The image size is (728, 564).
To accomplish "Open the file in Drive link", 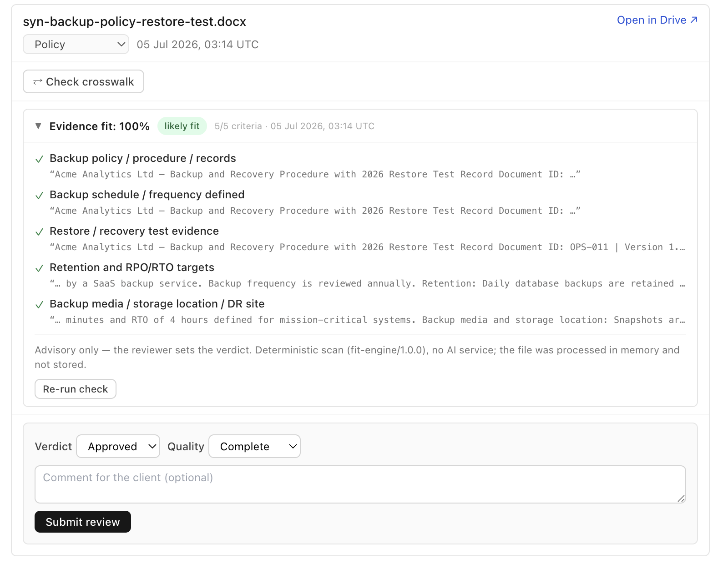I will coord(657,20).
